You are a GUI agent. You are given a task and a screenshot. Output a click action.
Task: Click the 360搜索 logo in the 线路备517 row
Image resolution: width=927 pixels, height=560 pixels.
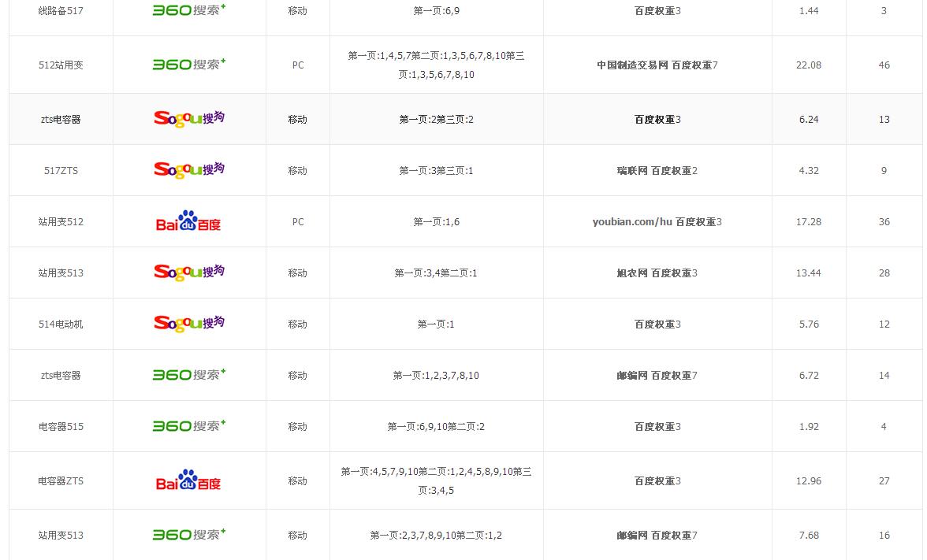[x=189, y=11]
